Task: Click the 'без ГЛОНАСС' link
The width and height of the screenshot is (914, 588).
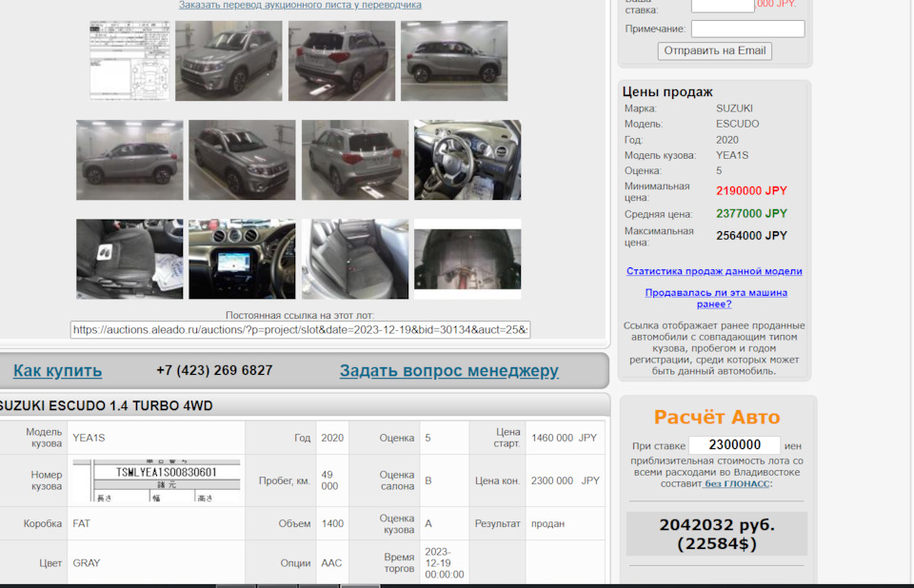Action: pyautogui.click(x=737, y=483)
